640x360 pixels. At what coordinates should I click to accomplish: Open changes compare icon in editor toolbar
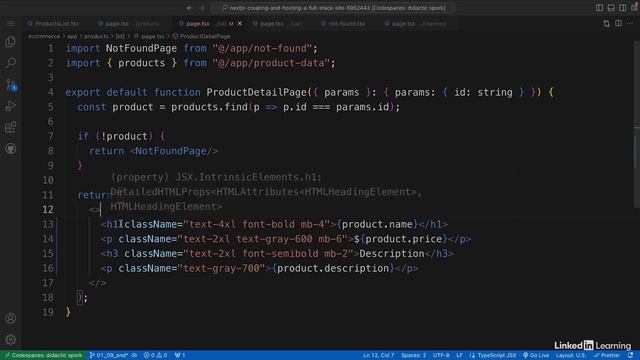[x=607, y=24]
